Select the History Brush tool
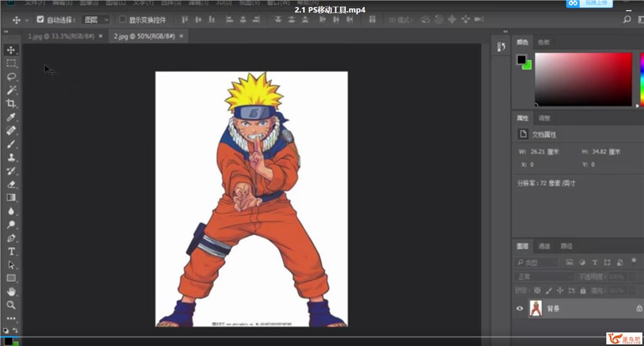The image size is (644, 346). click(x=11, y=171)
